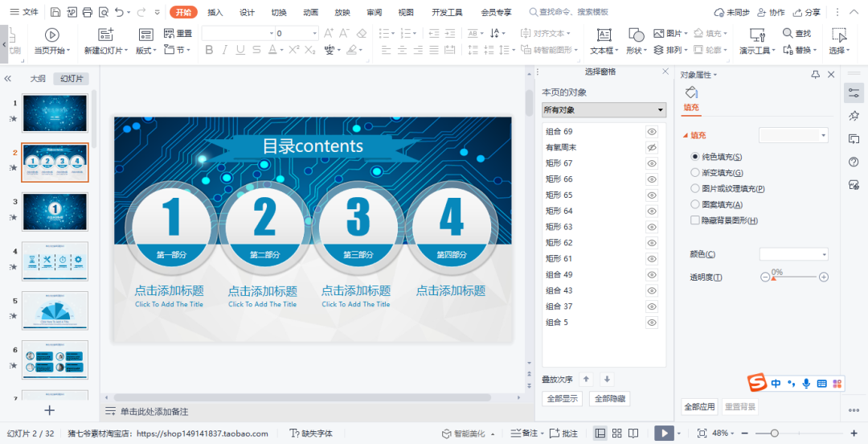
Task: Open the 动画 tab
Action: click(310, 12)
